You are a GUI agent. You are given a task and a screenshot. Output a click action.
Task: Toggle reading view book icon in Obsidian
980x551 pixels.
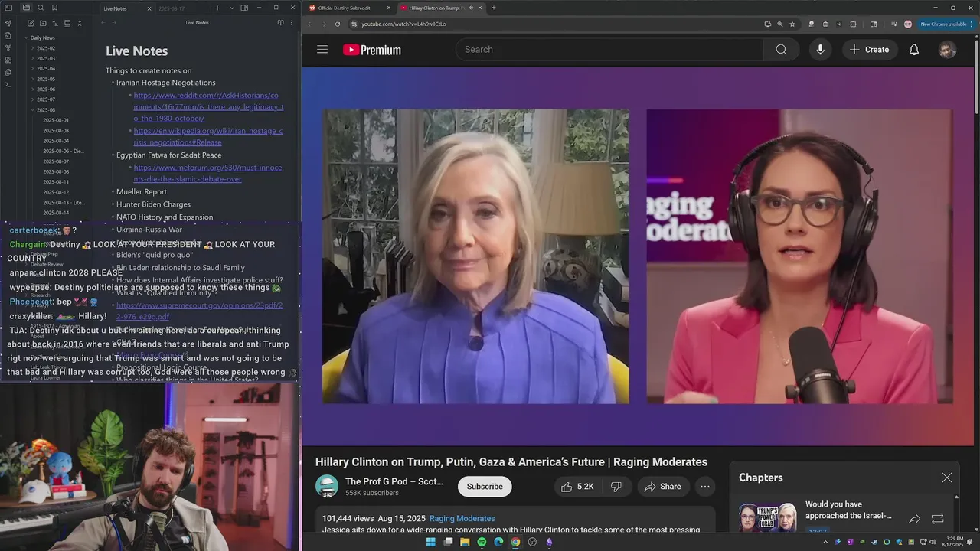(x=280, y=23)
